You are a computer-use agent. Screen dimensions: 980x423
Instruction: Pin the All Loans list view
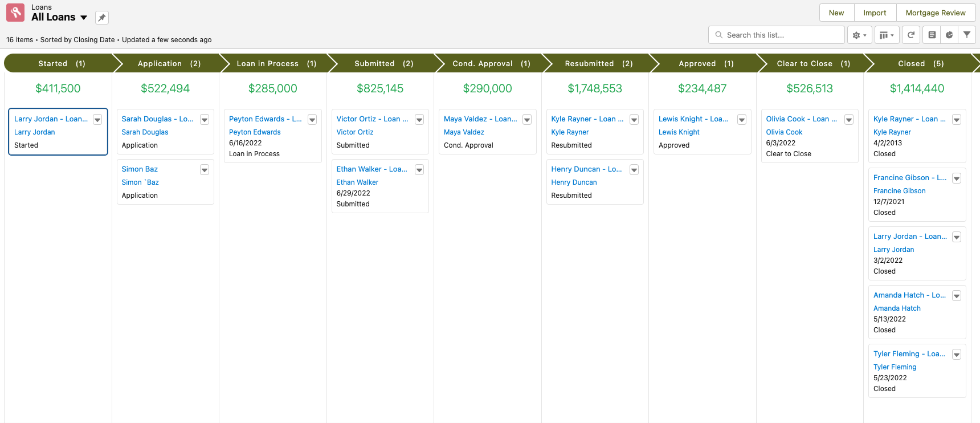point(101,18)
